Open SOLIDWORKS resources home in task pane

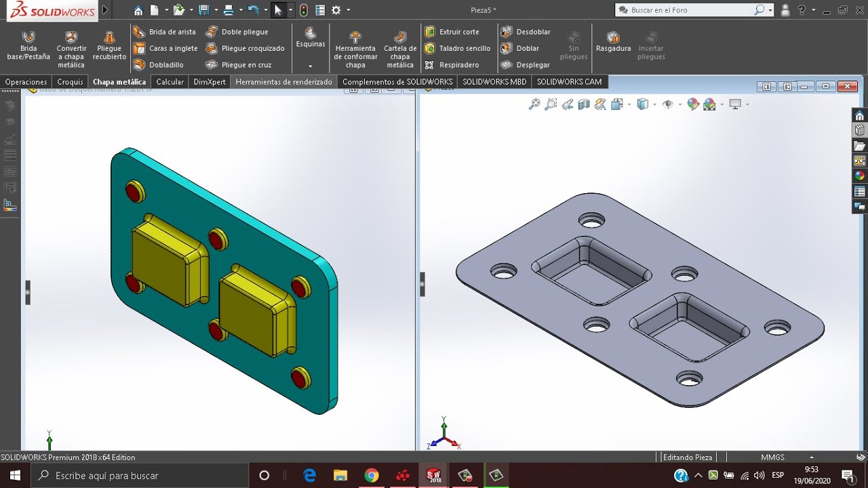pos(860,115)
